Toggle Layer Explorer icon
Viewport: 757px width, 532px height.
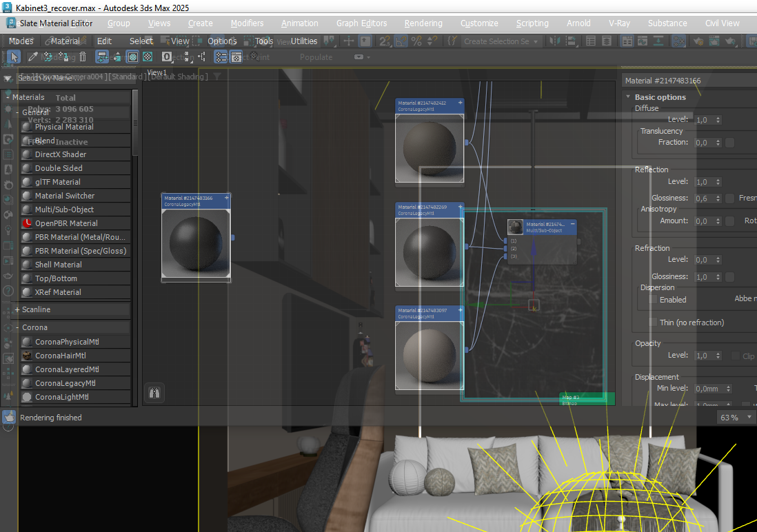point(606,41)
